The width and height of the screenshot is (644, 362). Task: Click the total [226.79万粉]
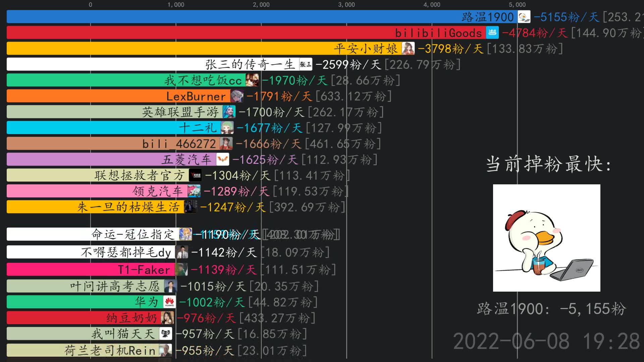[x=423, y=65]
